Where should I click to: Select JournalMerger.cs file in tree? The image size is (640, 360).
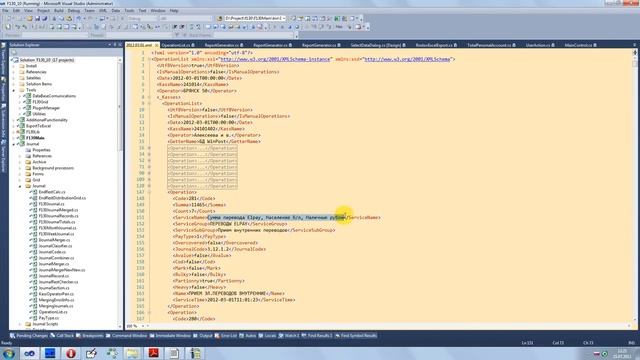54,264
